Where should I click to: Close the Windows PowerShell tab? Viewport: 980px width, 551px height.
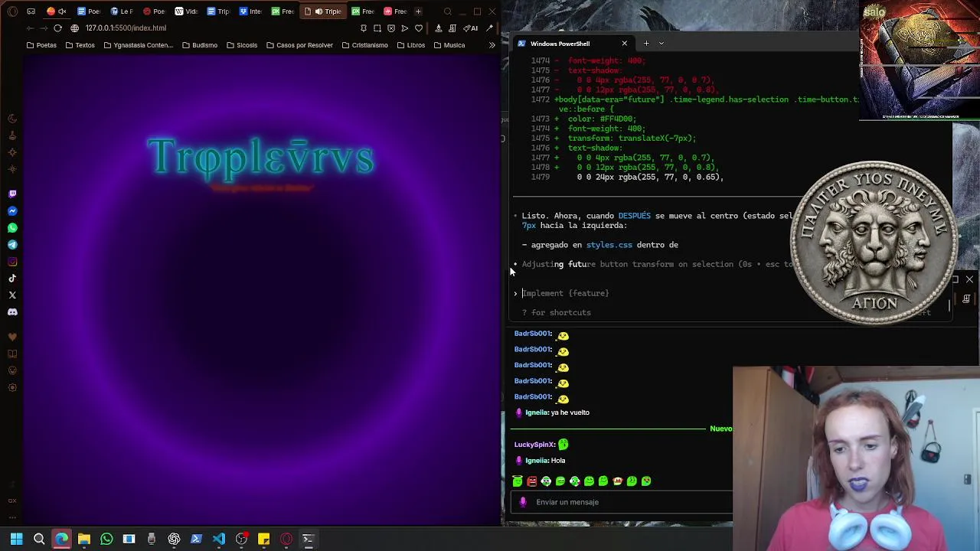click(624, 44)
